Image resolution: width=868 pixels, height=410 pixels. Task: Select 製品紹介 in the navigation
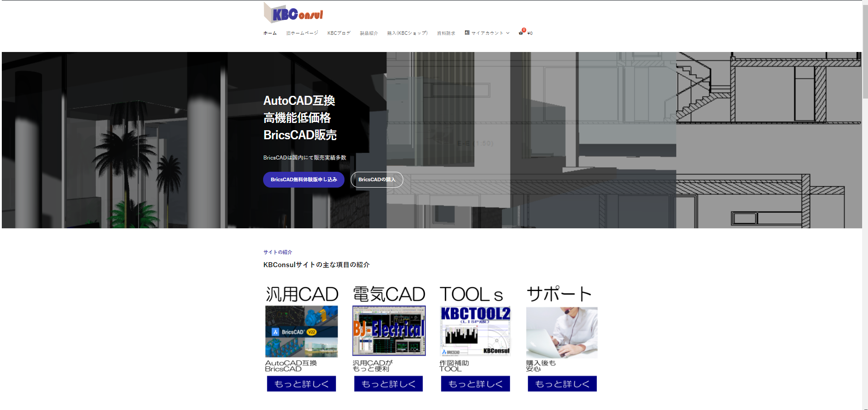point(368,33)
